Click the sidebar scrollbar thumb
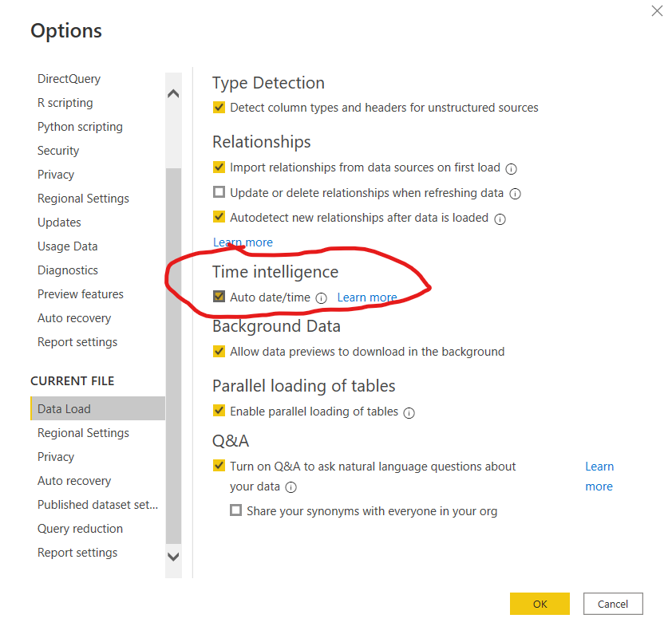672x642 pixels. coord(173,356)
